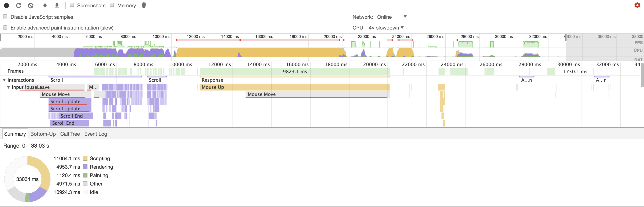Click the trash collect garbage icon
Viewport: 644px width, 207px height.
(144, 6)
